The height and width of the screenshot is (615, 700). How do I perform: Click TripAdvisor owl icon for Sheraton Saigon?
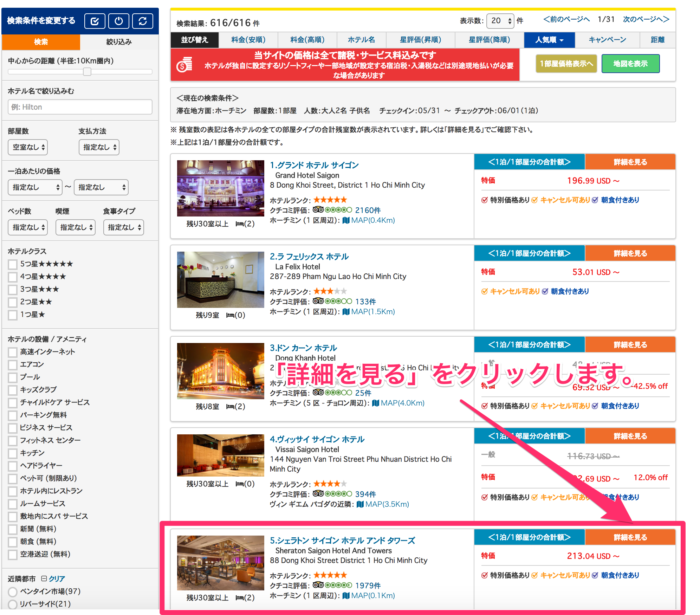coord(318,585)
